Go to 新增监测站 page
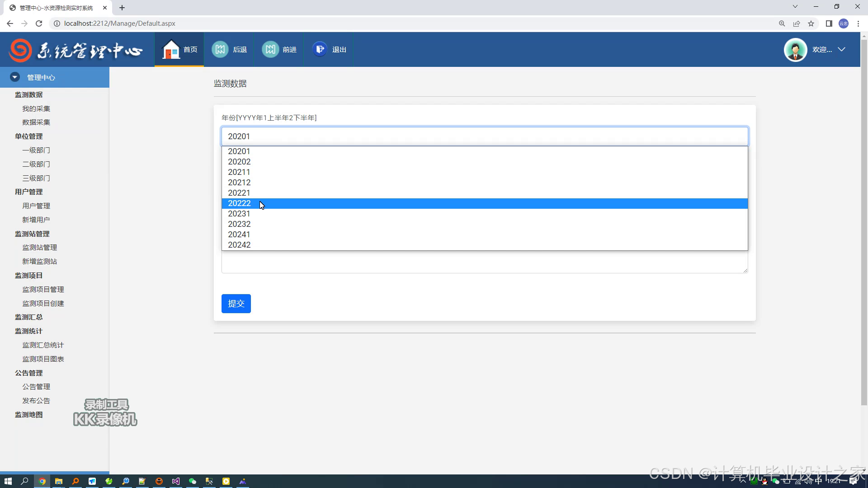The height and width of the screenshot is (488, 868). point(40,262)
